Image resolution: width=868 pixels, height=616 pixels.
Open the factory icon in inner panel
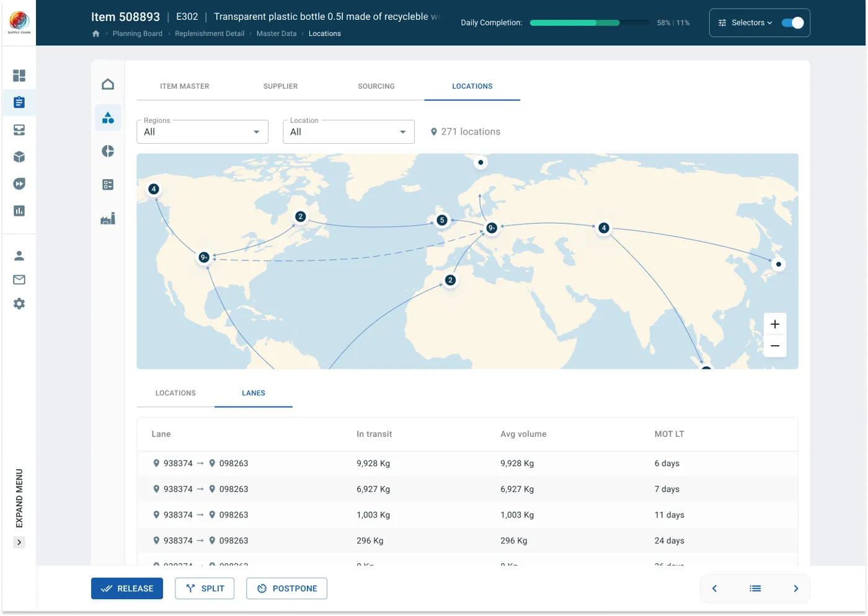(108, 218)
